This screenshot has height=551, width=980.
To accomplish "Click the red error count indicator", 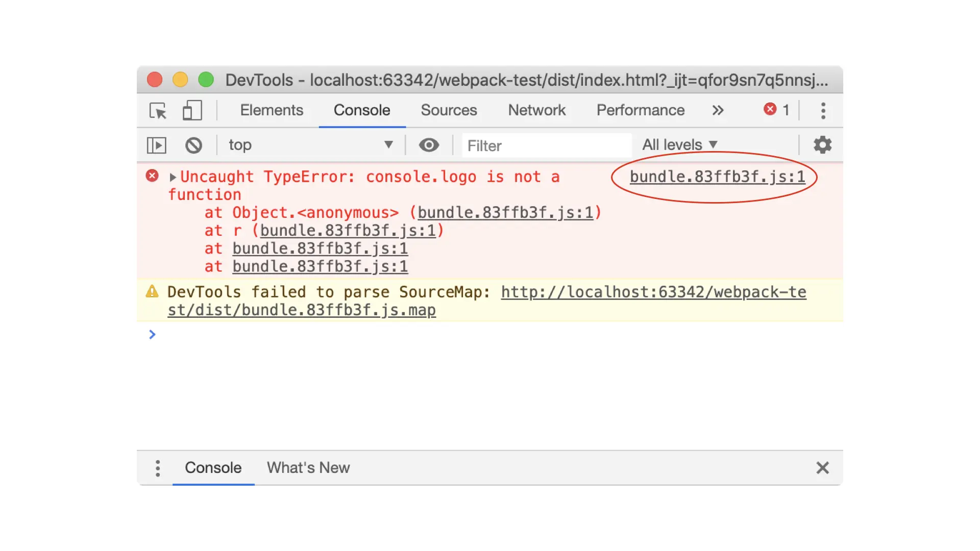I will coord(776,110).
